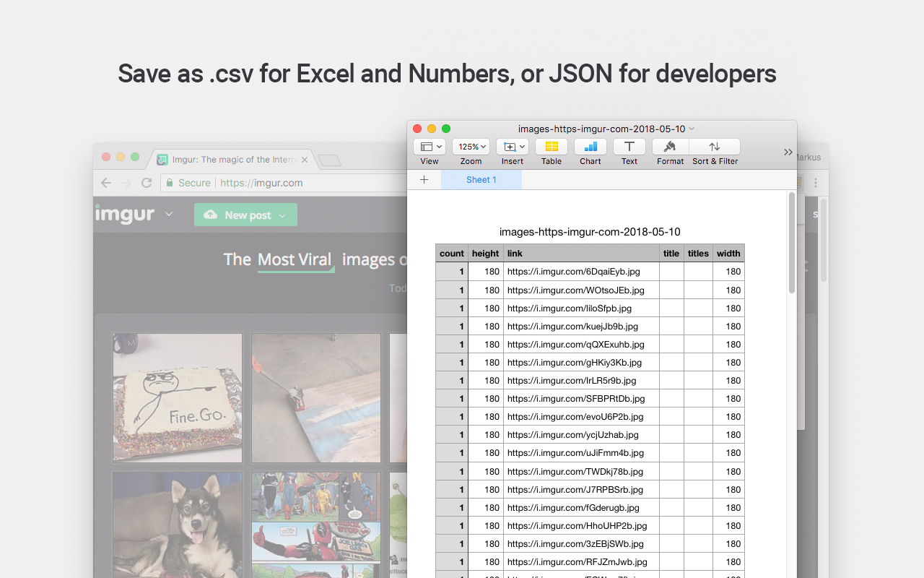Click cell https://i.imgur.com/WOtsoJEb.jpg
This screenshot has width=924, height=578.
click(581, 290)
